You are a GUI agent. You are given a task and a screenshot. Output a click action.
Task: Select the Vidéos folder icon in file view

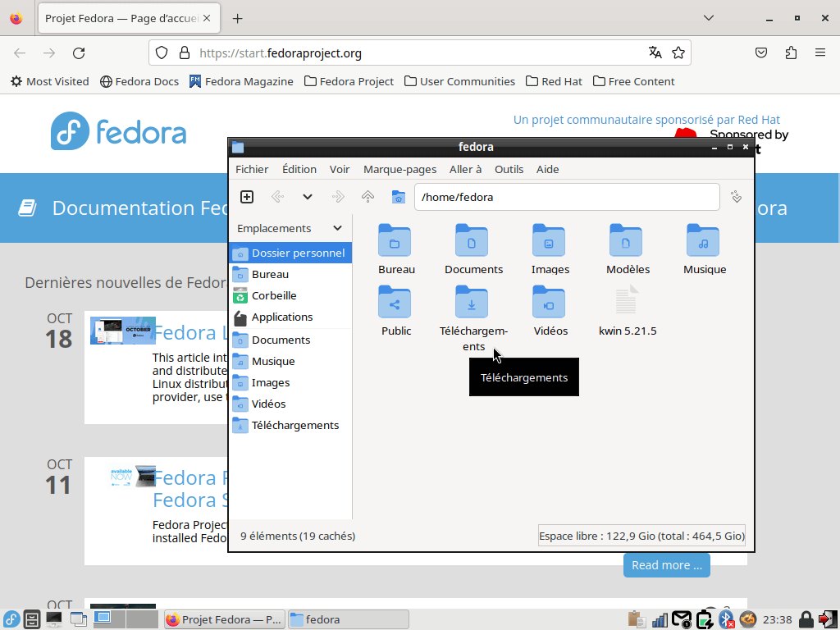(549, 302)
